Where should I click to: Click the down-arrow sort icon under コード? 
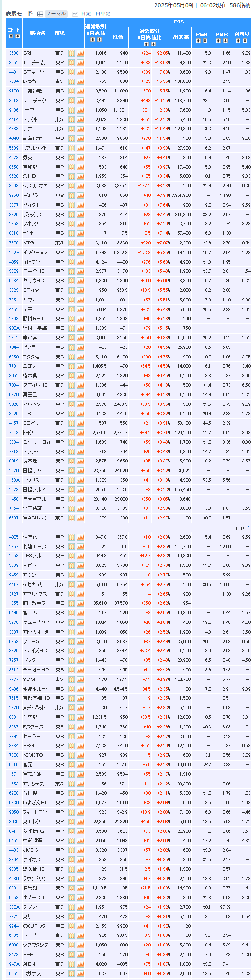tap(17, 36)
